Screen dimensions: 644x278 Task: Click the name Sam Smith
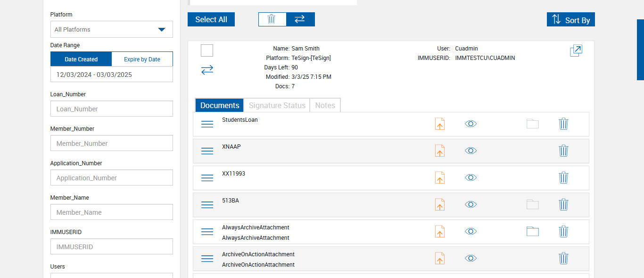point(305,49)
